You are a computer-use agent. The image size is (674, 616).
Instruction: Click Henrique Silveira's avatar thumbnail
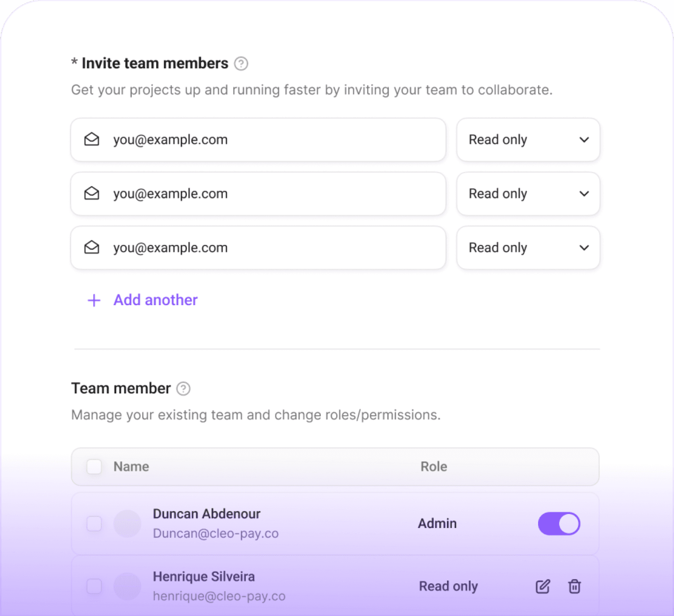click(127, 586)
